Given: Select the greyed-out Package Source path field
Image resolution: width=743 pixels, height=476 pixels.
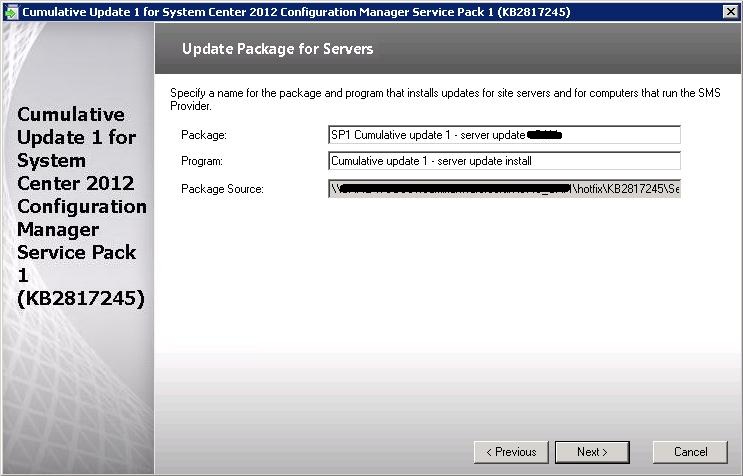Looking at the screenshot, I should pyautogui.click(x=503, y=188).
